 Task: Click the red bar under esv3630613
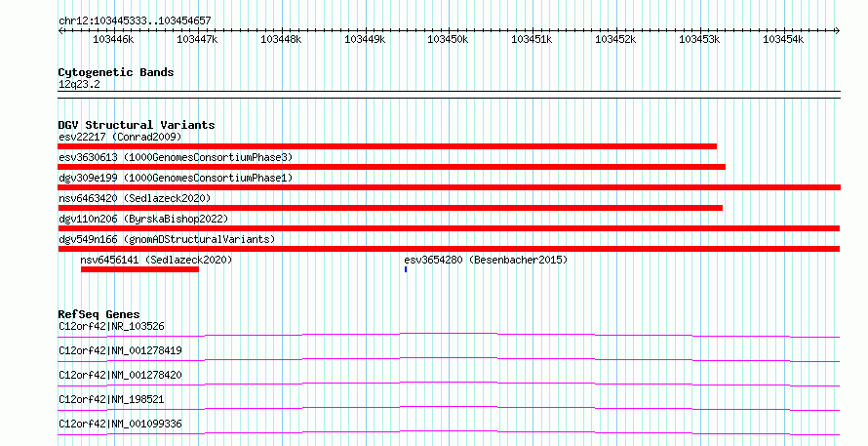[x=391, y=167]
